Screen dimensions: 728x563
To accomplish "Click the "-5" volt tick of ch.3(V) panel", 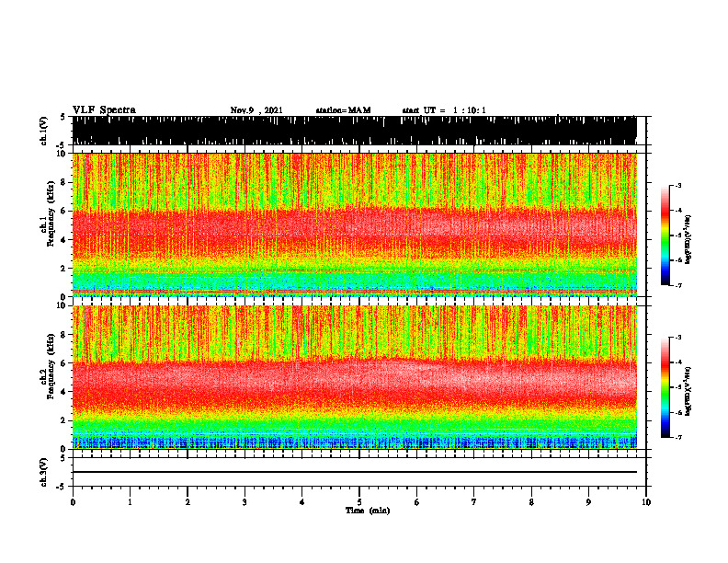I will coord(62,487).
